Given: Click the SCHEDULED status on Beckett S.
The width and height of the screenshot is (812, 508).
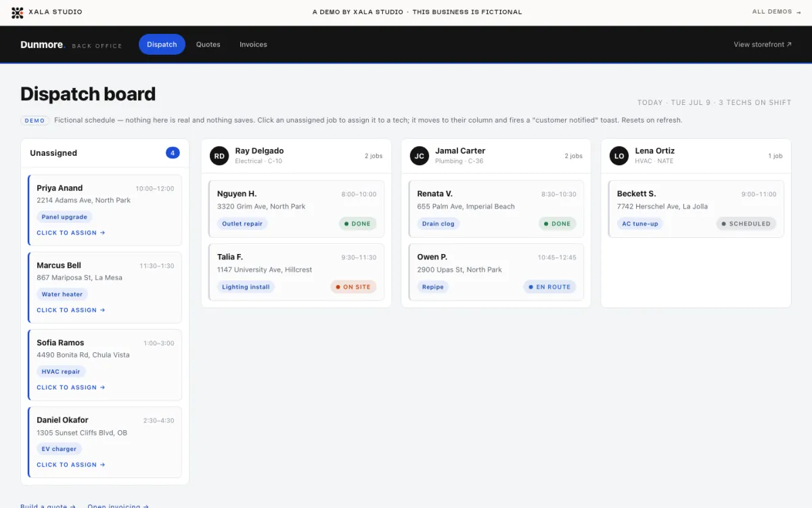Looking at the screenshot, I should click(x=746, y=224).
